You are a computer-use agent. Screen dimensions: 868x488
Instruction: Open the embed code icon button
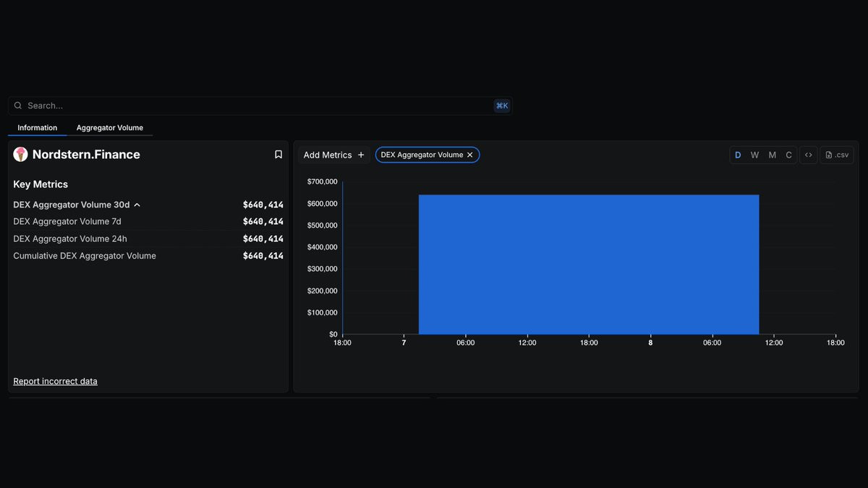click(x=809, y=155)
